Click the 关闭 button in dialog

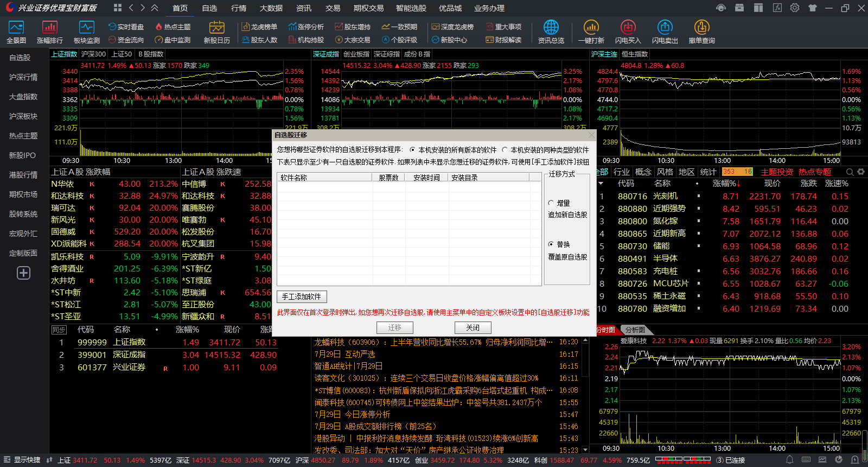pos(473,327)
